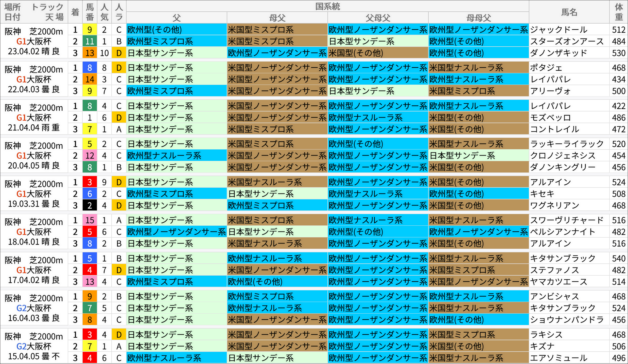
Task: Click the date 17.04.02 晴 良
Action: tap(34, 280)
